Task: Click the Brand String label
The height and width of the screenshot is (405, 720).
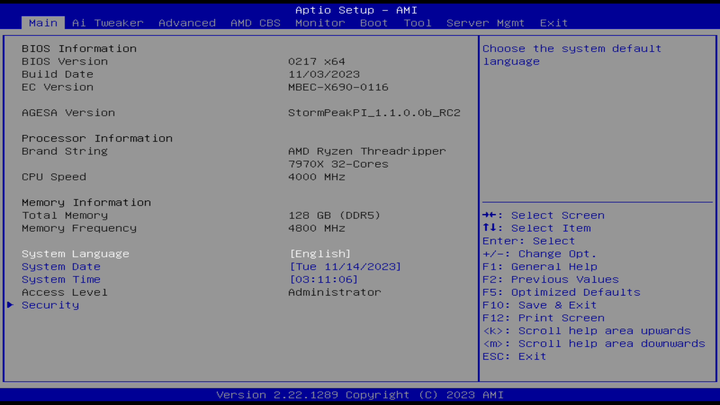Action: [65, 152]
